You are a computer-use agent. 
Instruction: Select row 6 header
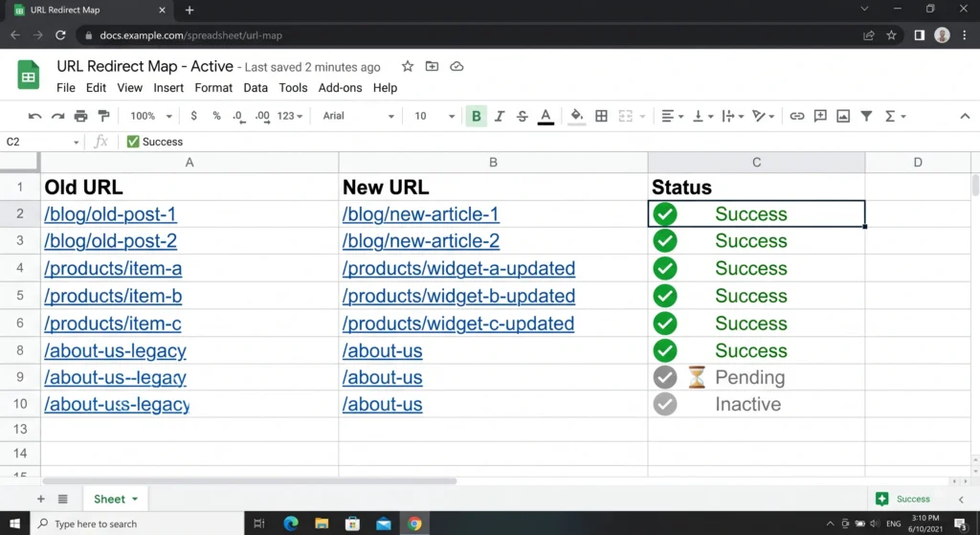20,323
